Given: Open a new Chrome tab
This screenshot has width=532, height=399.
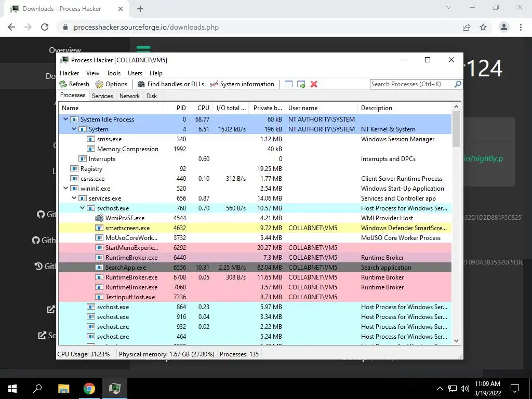Looking at the screenshot, I should [140, 9].
